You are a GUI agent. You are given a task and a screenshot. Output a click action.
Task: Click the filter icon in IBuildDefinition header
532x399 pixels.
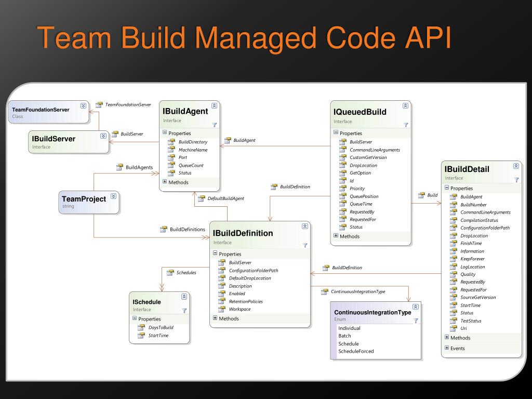(x=305, y=245)
